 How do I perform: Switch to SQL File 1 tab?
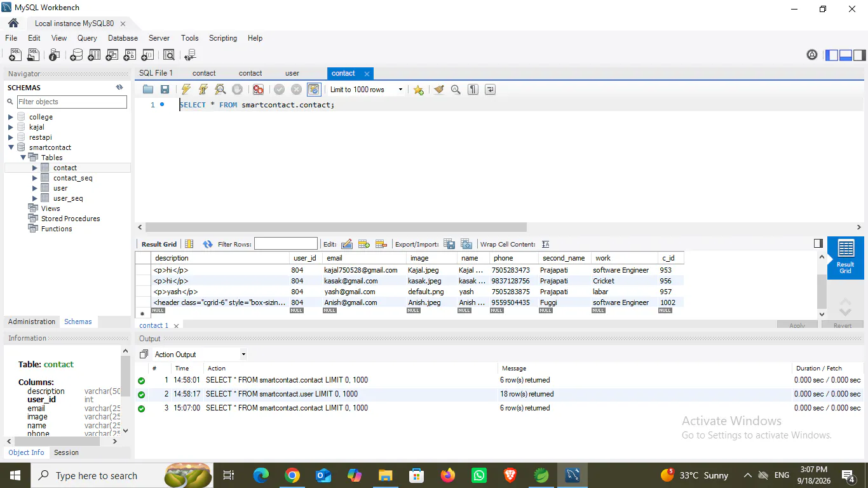click(156, 73)
